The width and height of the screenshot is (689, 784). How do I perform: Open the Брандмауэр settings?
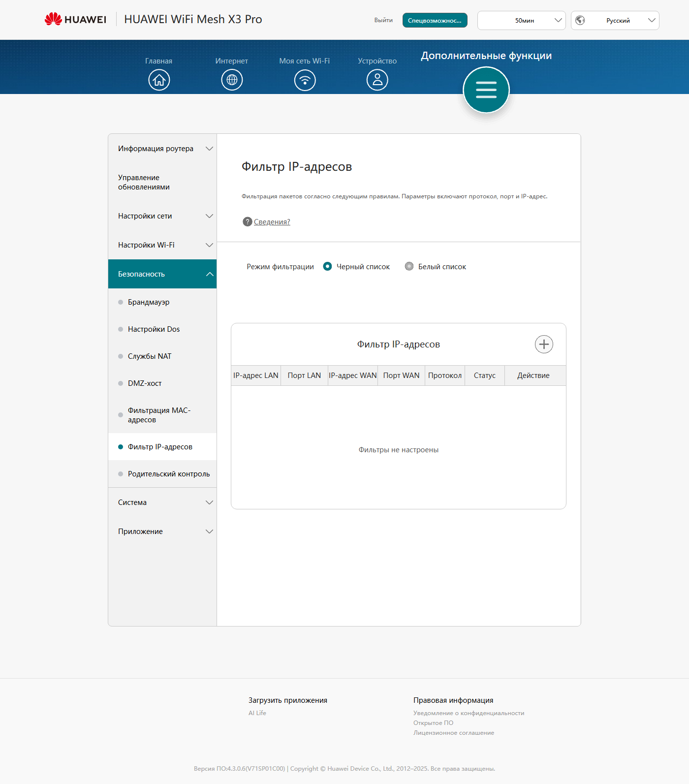(x=162, y=302)
